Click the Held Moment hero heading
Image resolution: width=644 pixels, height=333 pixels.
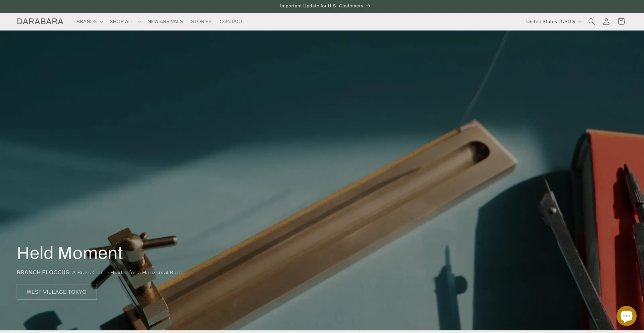tap(70, 253)
